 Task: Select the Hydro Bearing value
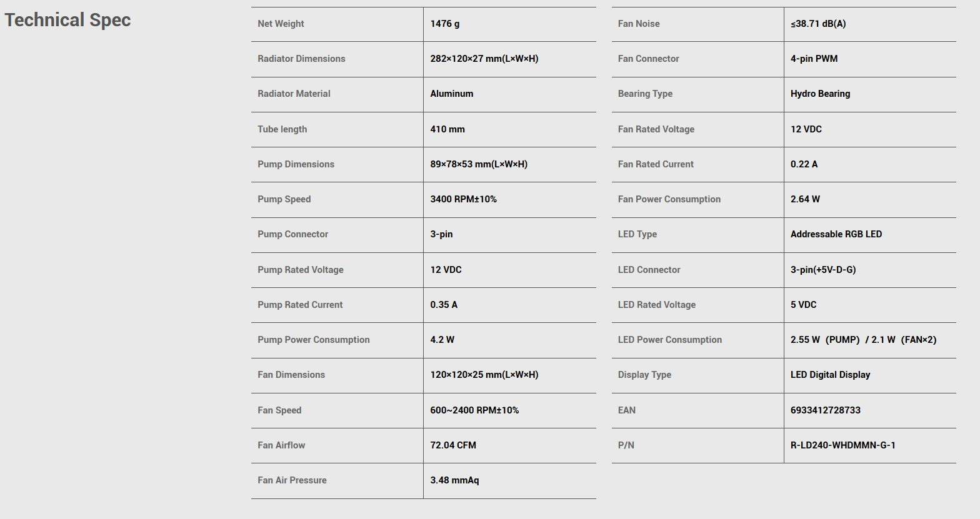click(x=820, y=94)
